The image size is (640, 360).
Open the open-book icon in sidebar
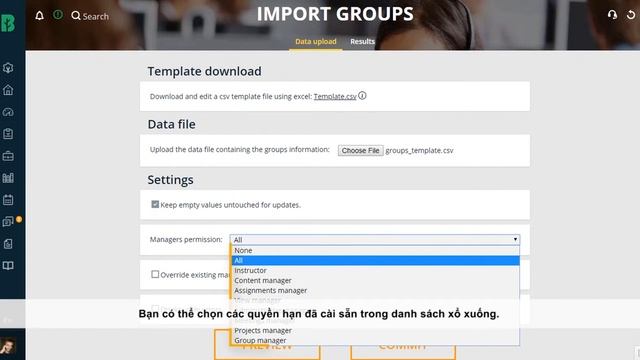(8, 266)
